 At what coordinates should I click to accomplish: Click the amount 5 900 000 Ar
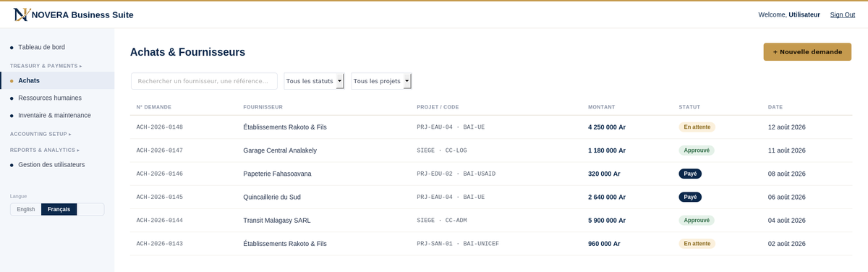pos(607,220)
